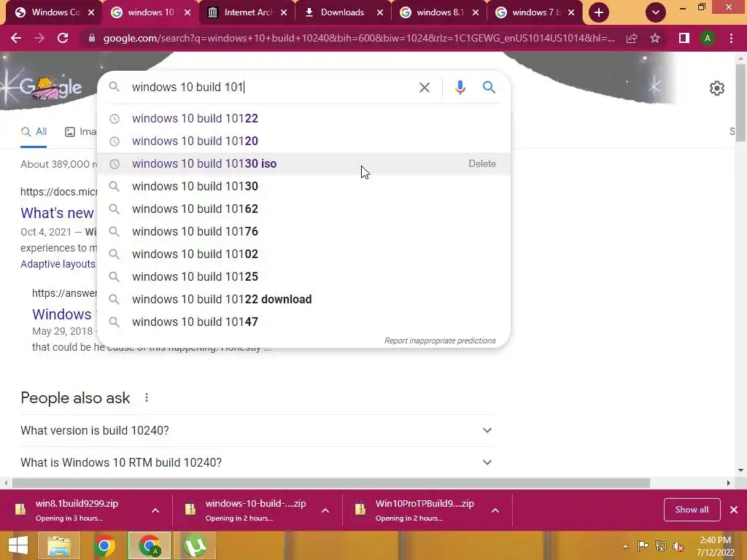Close the download bar with the X

coord(734,510)
